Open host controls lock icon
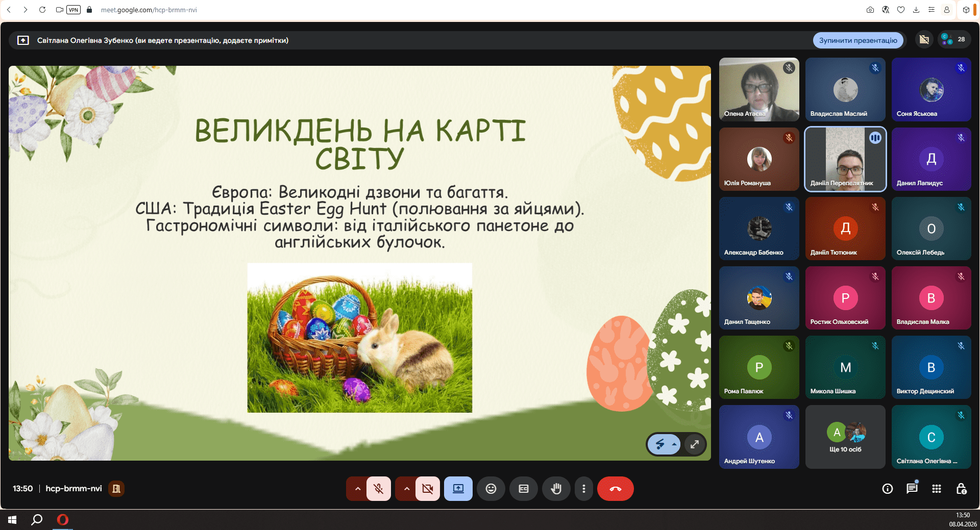The height and width of the screenshot is (530, 980). click(961, 489)
